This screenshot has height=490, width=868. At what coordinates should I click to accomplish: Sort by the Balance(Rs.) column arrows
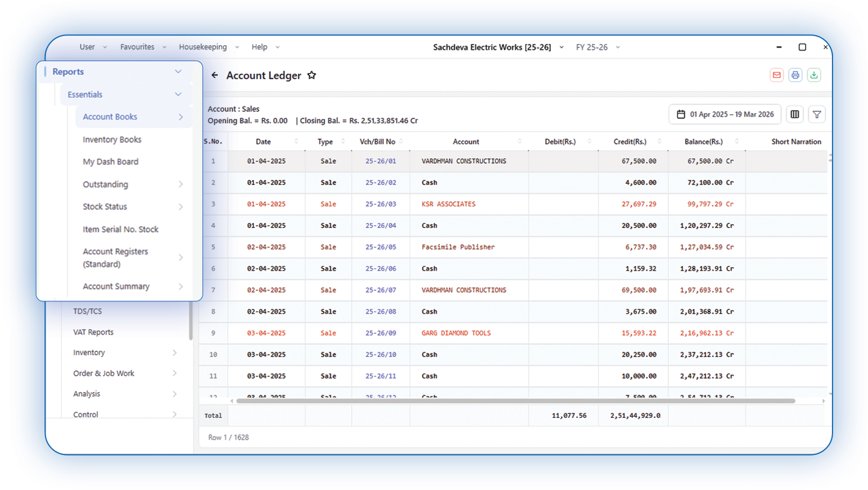[737, 141]
